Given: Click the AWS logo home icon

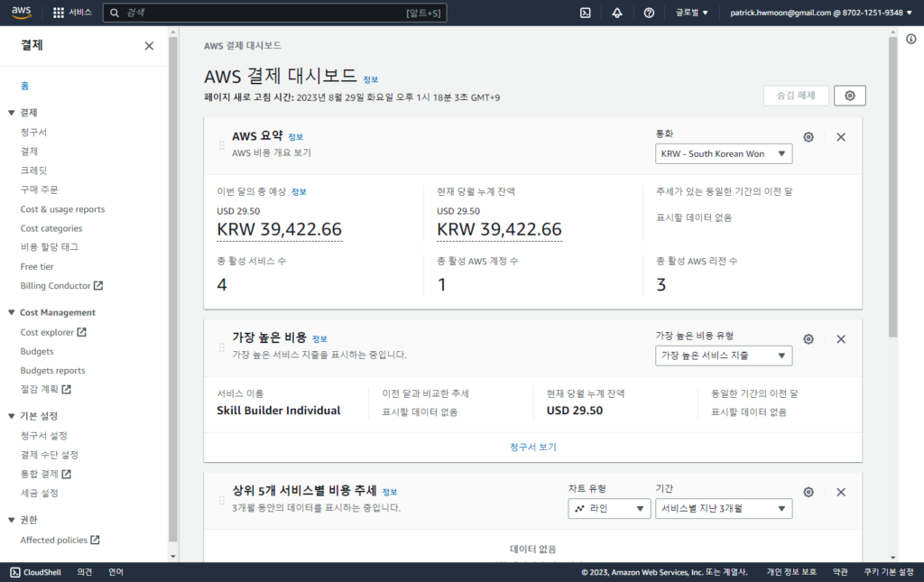Looking at the screenshot, I should point(22,13).
